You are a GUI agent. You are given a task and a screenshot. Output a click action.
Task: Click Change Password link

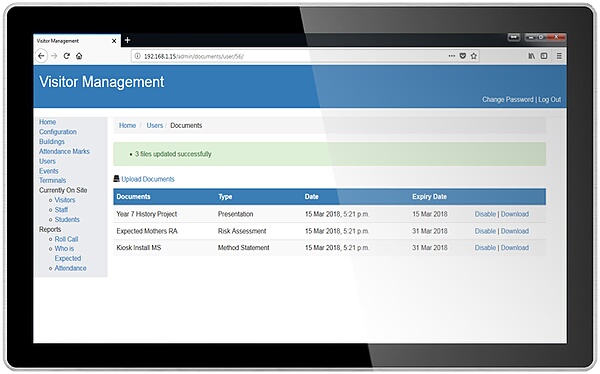(x=507, y=100)
